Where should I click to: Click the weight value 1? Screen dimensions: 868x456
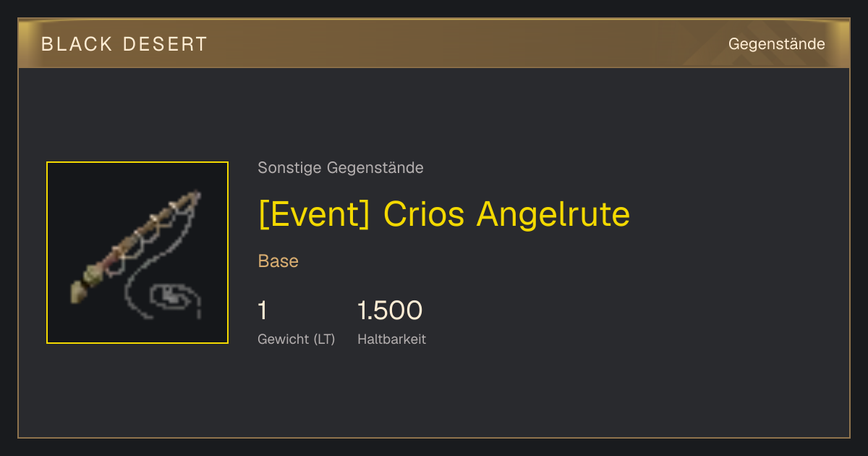pos(263,311)
